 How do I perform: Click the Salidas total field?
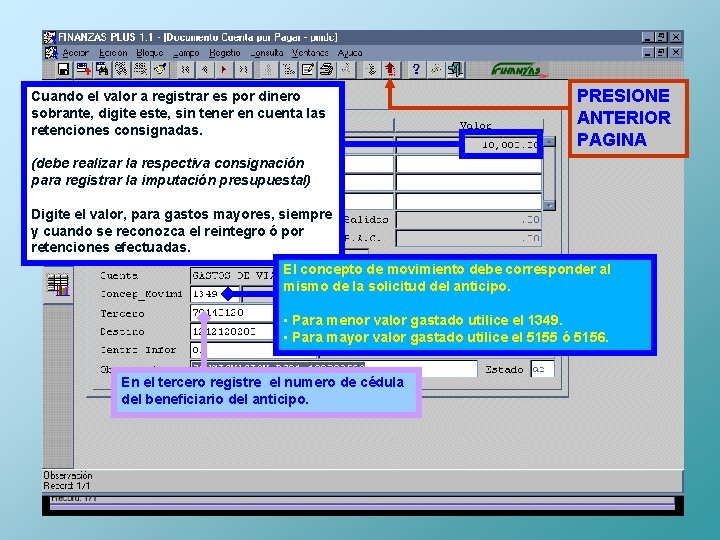coord(469,220)
